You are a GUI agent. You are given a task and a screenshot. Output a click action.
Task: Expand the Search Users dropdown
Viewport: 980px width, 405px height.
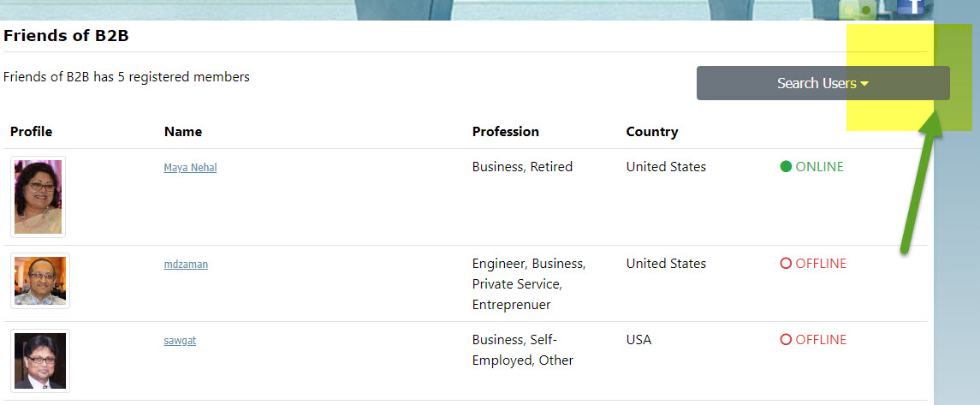pyautogui.click(x=823, y=83)
